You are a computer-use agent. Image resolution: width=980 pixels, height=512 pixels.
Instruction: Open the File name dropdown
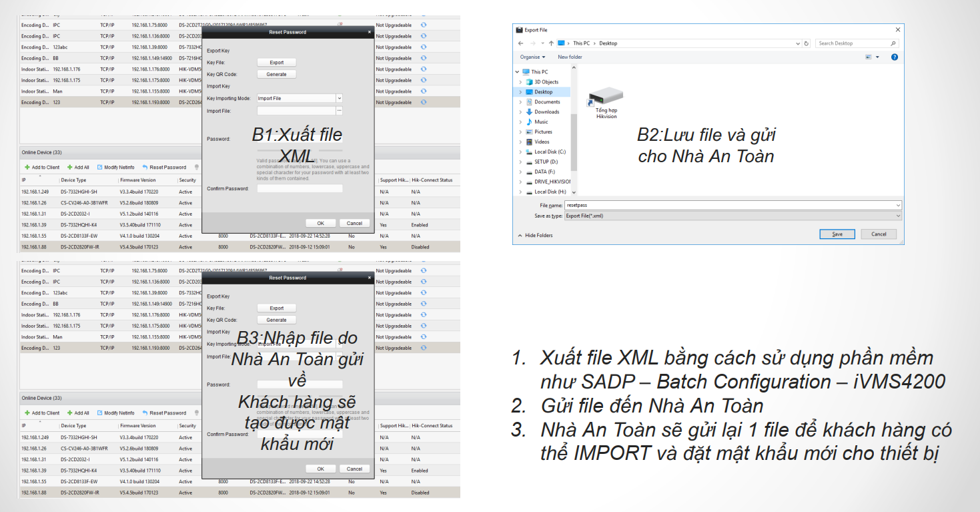pyautogui.click(x=898, y=206)
